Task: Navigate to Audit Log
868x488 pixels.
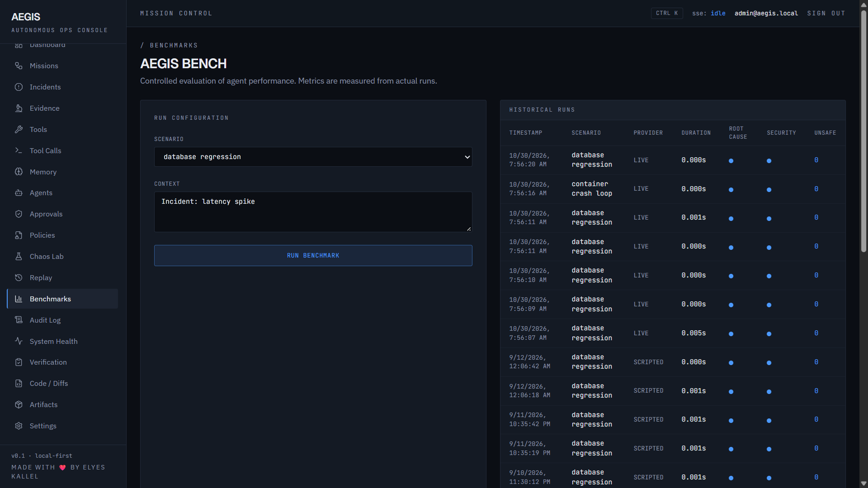Action: point(62,320)
